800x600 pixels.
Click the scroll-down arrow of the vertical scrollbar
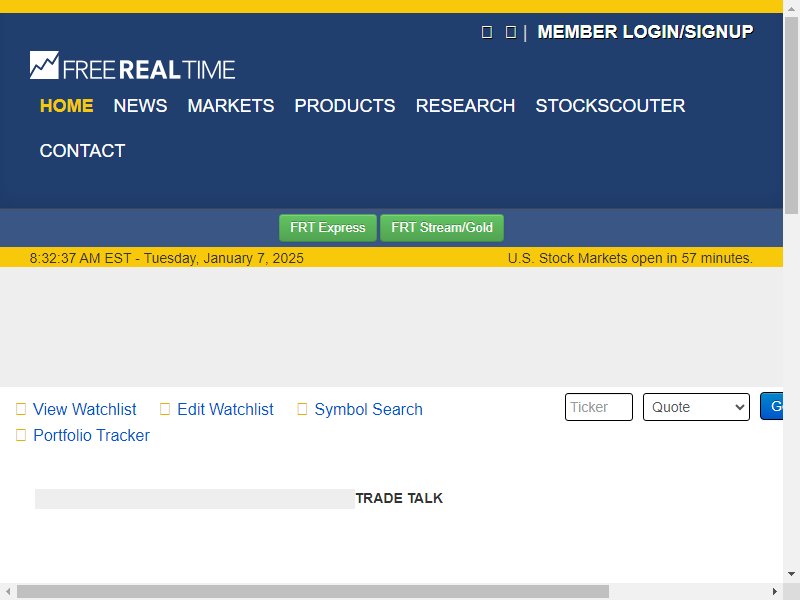pos(791,574)
